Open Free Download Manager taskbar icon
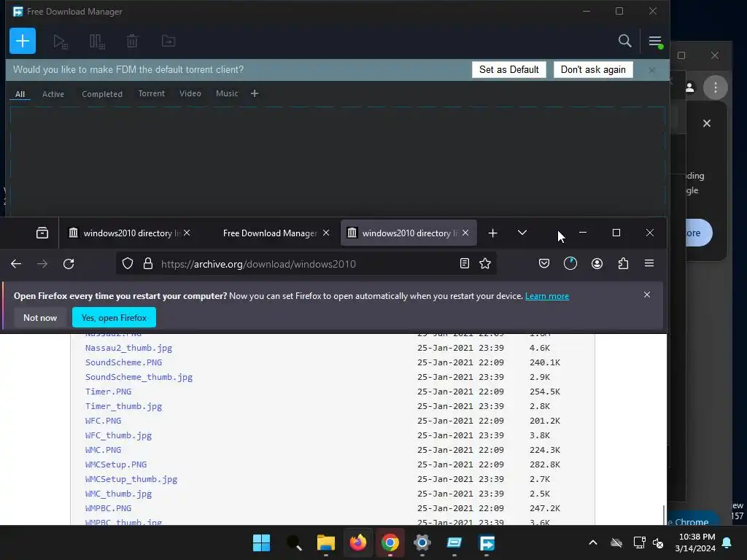This screenshot has height=560, width=747. 487,542
